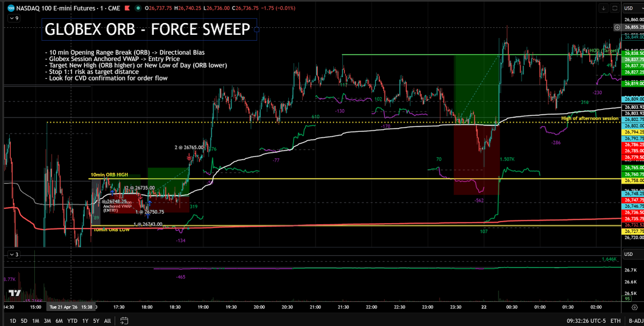Click the 10min ORB LOW label

[111, 230]
